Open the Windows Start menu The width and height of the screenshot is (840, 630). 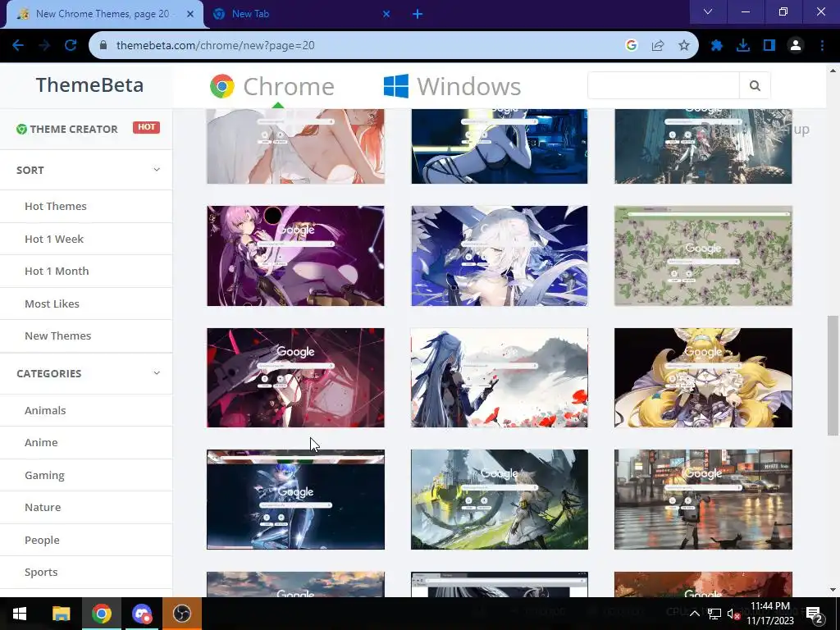click(x=20, y=614)
